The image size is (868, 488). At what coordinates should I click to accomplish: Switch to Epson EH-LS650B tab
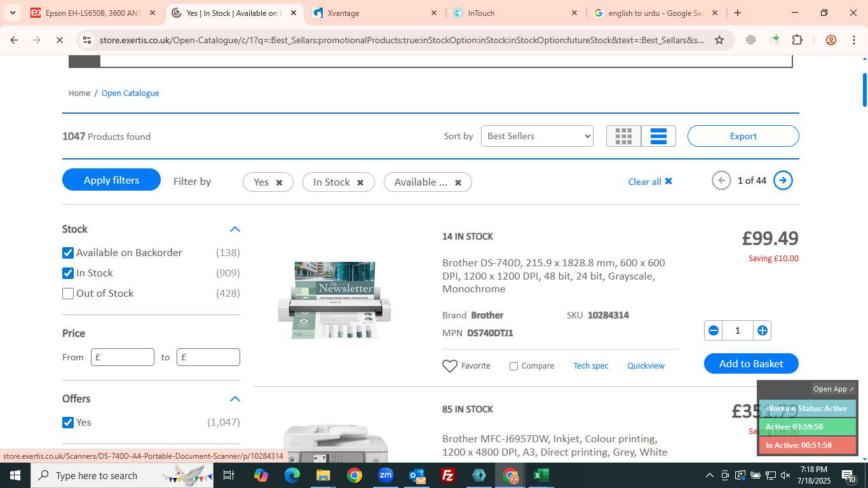pyautogui.click(x=93, y=13)
